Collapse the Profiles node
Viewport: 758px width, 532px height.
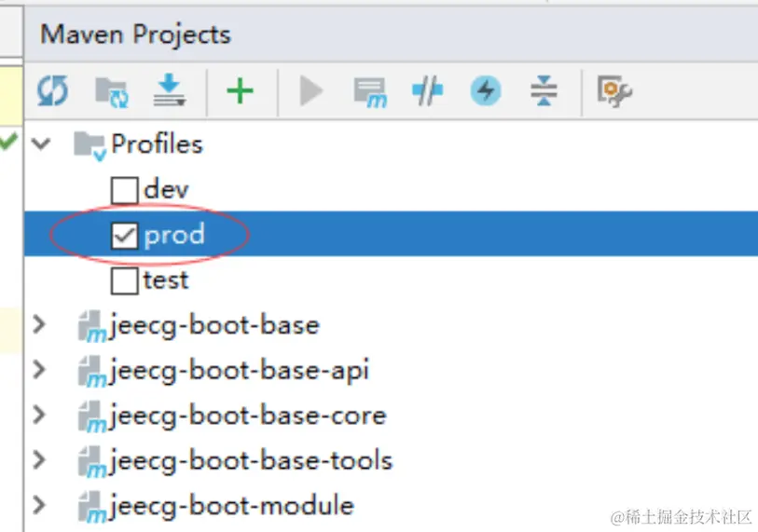click(x=41, y=143)
